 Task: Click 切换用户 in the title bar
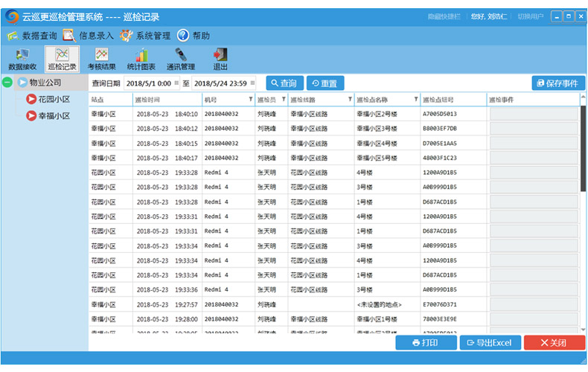(530, 17)
